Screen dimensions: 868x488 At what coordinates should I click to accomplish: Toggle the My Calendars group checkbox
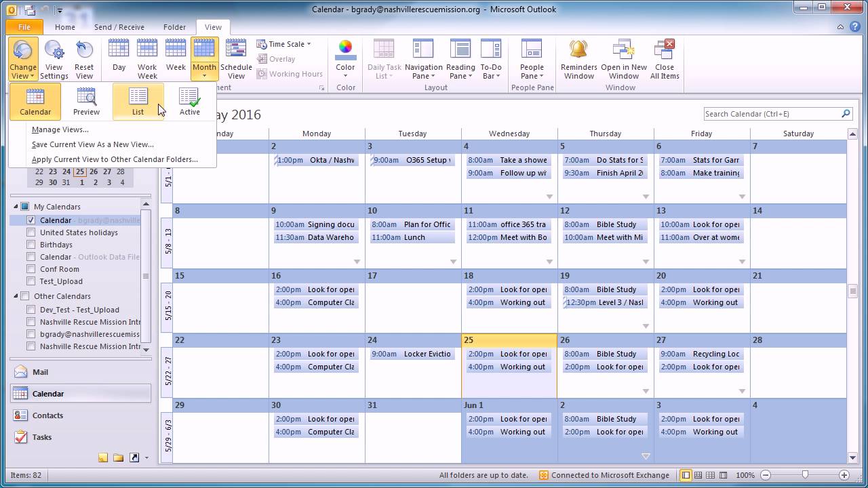(25, 207)
